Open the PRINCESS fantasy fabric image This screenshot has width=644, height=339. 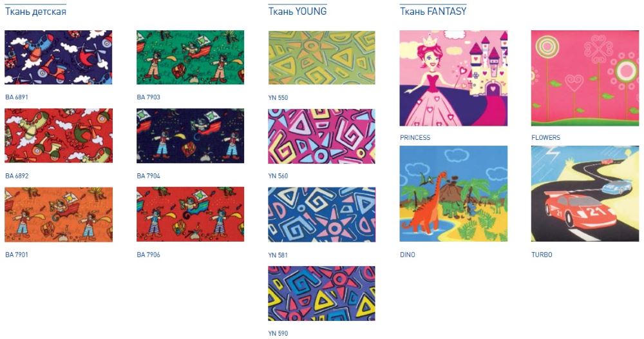[453, 78]
